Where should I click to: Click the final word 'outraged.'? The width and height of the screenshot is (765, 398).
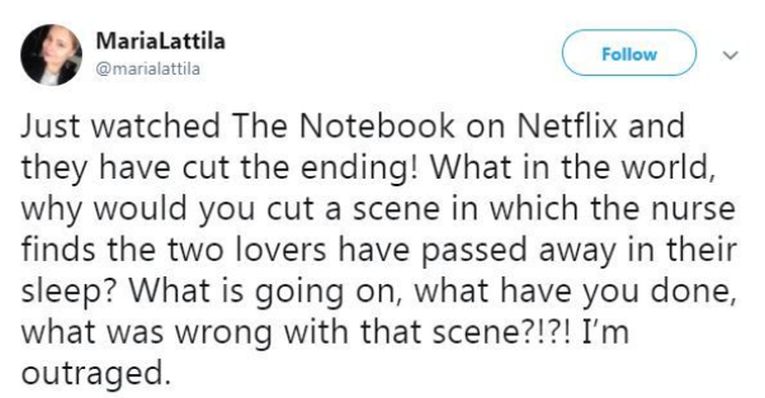(x=96, y=375)
